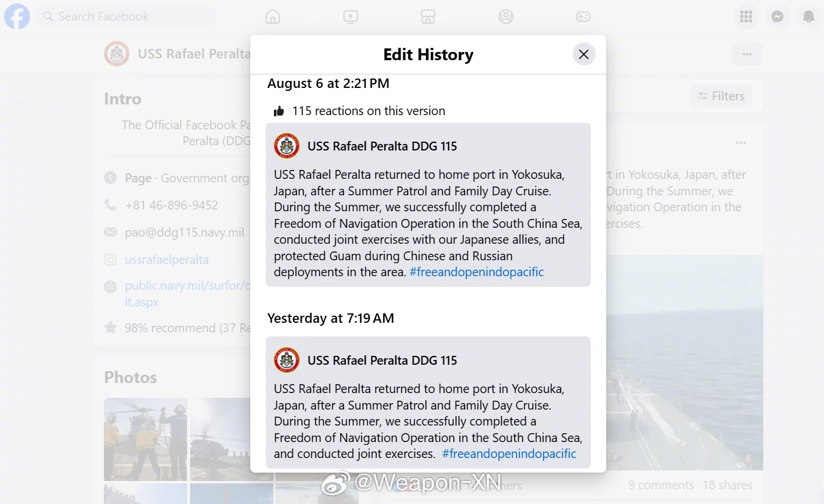Open the Groups icon
Viewport: 824px width, 504px height.
[x=506, y=17]
